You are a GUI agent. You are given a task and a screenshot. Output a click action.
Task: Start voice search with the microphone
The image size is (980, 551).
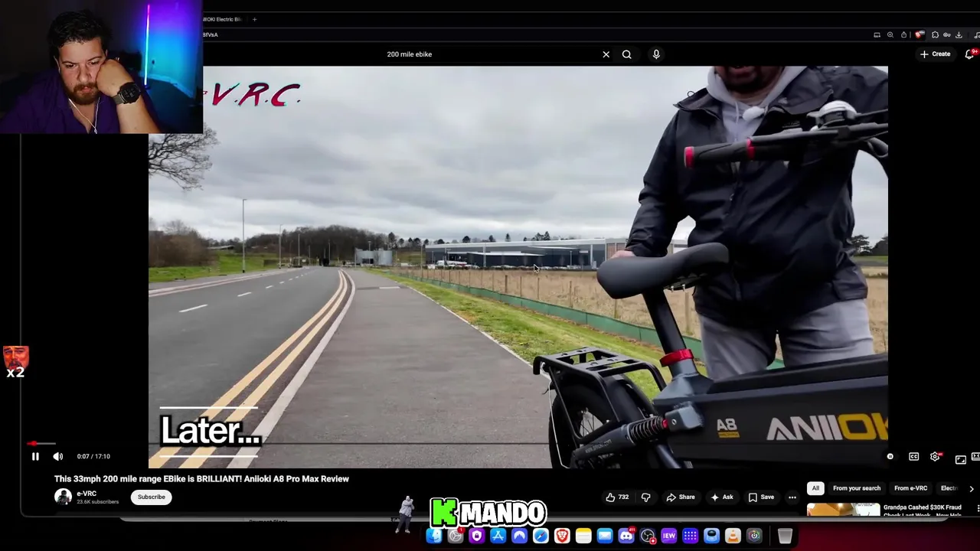[656, 54]
